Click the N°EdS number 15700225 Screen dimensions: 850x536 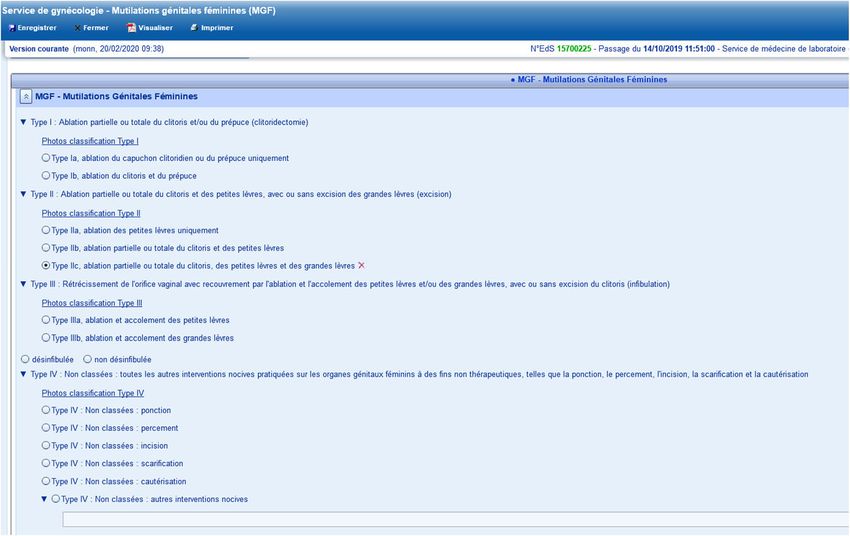click(x=574, y=49)
